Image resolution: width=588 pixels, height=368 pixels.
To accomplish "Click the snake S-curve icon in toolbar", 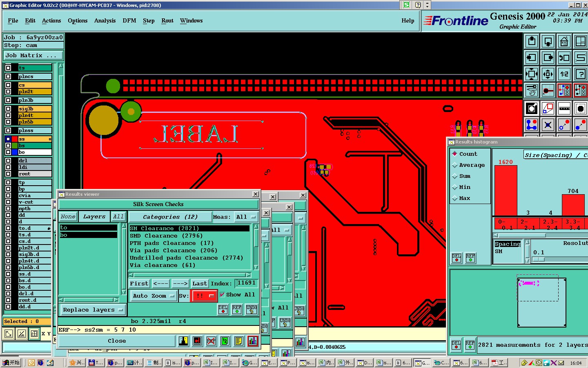I will (x=581, y=58).
